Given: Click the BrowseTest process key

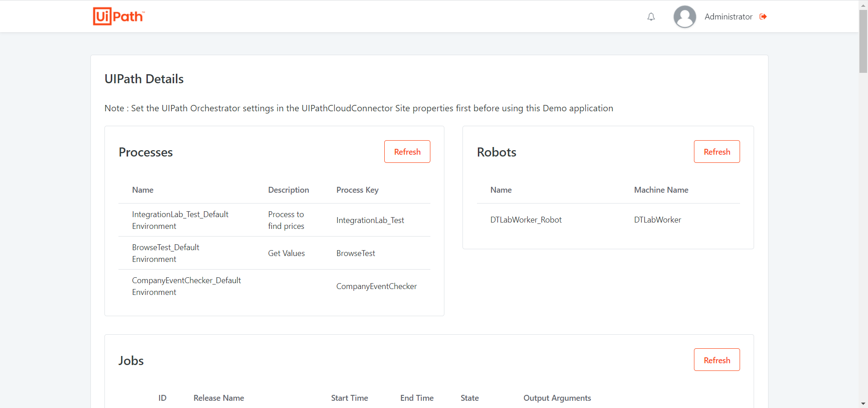Looking at the screenshot, I should click(x=356, y=253).
